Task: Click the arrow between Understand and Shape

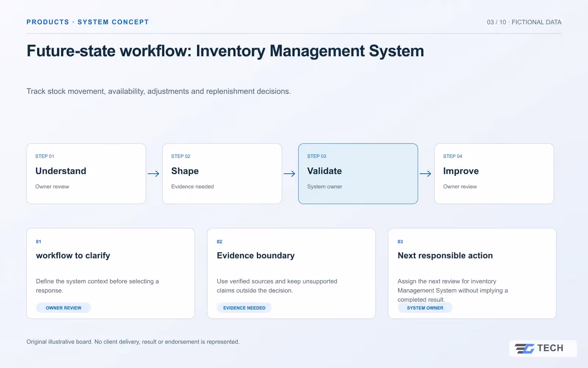Action: pos(154,174)
